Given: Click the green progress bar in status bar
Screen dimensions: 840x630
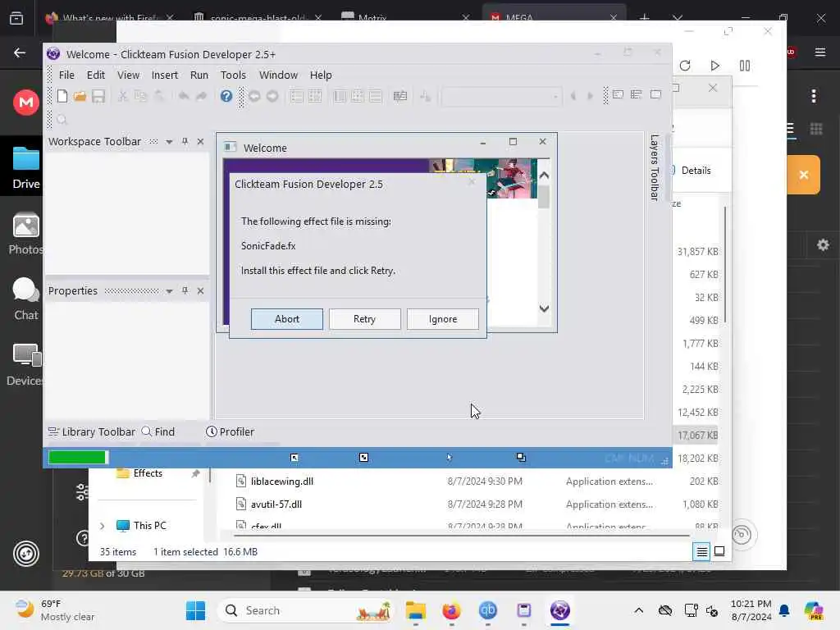Looking at the screenshot, I should click(78, 457).
